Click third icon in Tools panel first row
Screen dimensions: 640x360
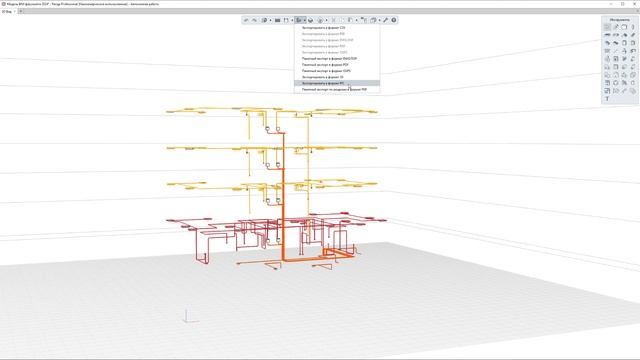(624, 27)
